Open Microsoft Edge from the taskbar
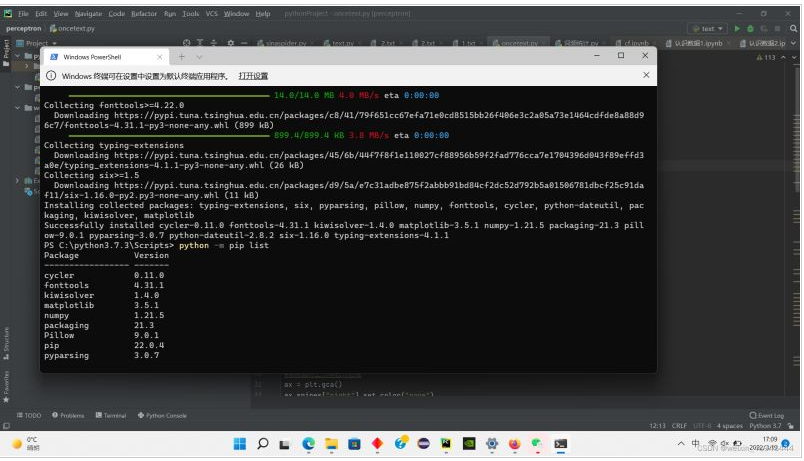This screenshot has width=804, height=461. tap(308, 444)
